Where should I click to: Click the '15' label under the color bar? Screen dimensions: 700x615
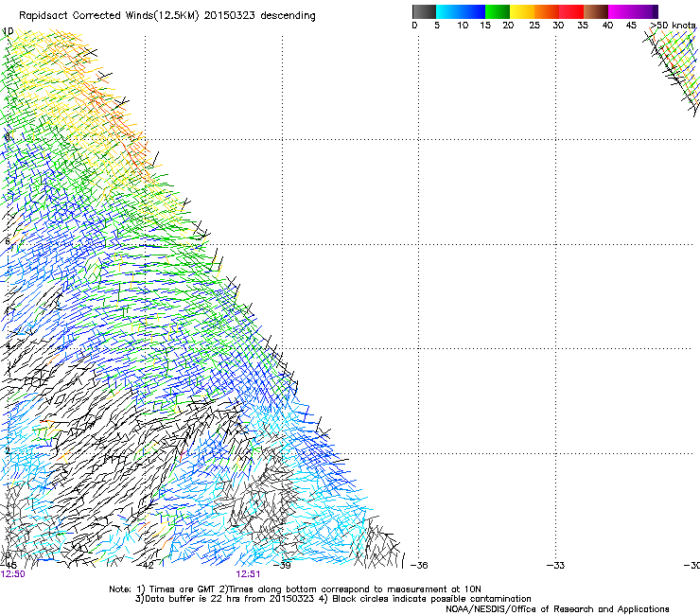(x=485, y=25)
